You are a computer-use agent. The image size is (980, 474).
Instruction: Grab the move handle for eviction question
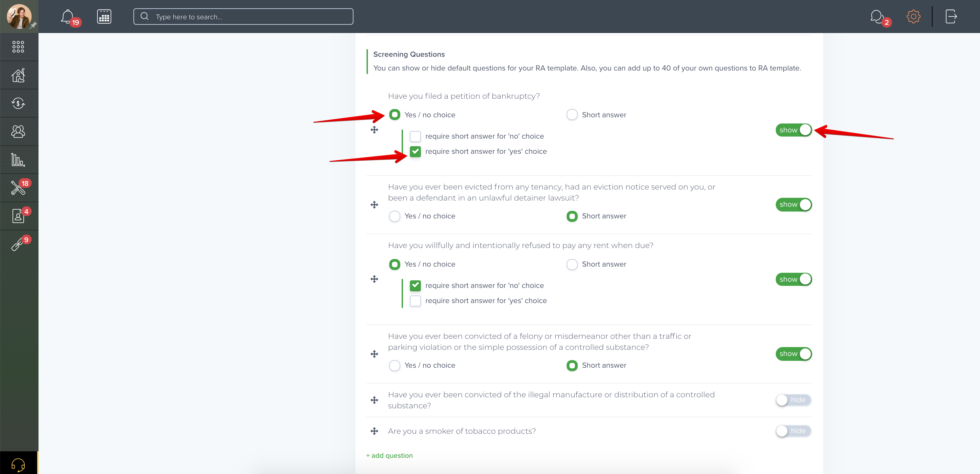point(374,205)
